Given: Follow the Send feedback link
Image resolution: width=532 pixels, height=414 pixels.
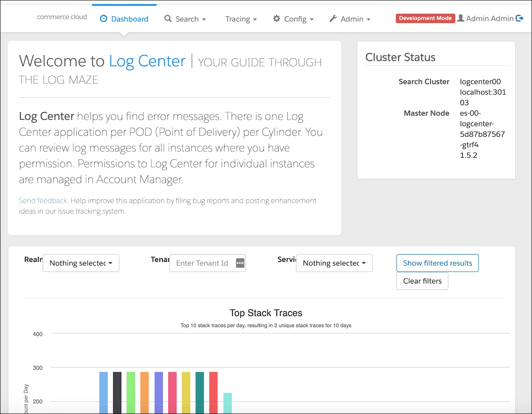Looking at the screenshot, I should 43,200.
